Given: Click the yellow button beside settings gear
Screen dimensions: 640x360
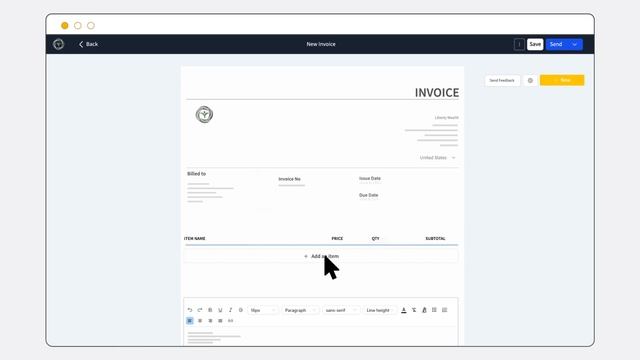Looking at the screenshot, I should coord(562,80).
